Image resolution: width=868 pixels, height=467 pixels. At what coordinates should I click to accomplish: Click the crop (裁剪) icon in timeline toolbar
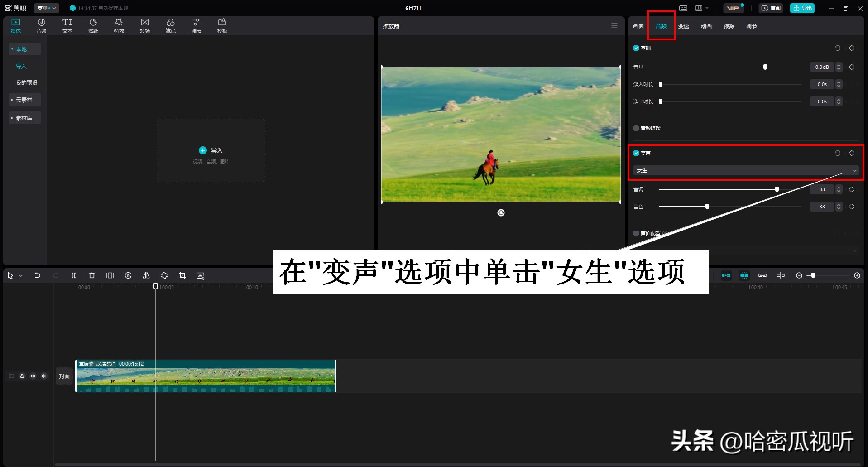tap(182, 275)
